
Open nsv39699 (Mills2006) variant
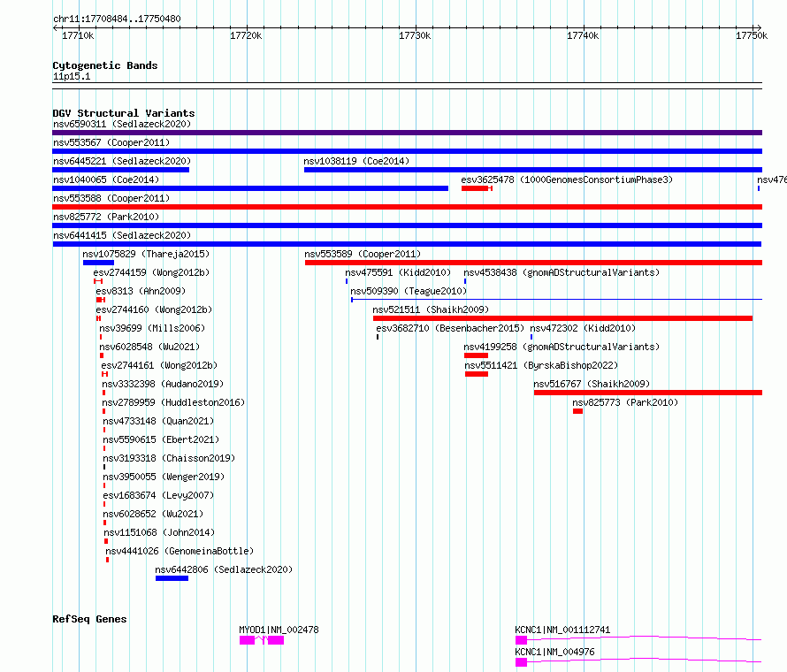tap(152, 328)
